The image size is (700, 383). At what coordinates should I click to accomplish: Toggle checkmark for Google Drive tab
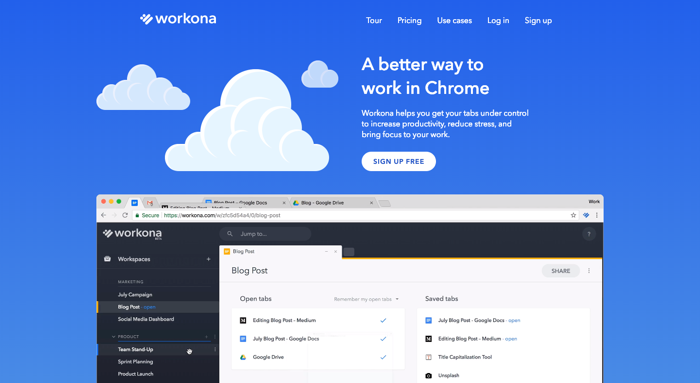[x=383, y=357]
